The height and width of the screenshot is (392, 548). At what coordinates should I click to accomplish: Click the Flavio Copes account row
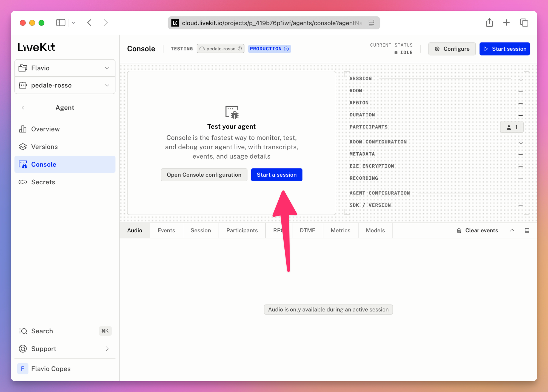tap(65, 369)
